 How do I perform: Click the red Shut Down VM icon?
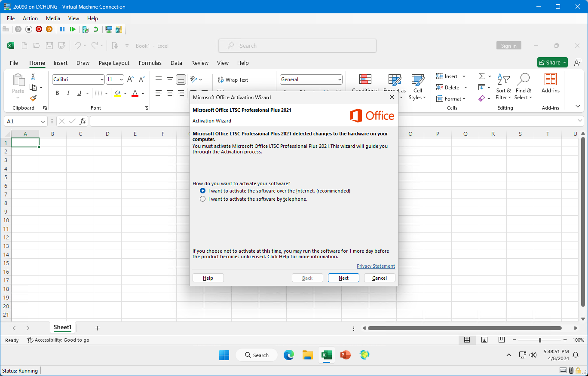pos(39,29)
